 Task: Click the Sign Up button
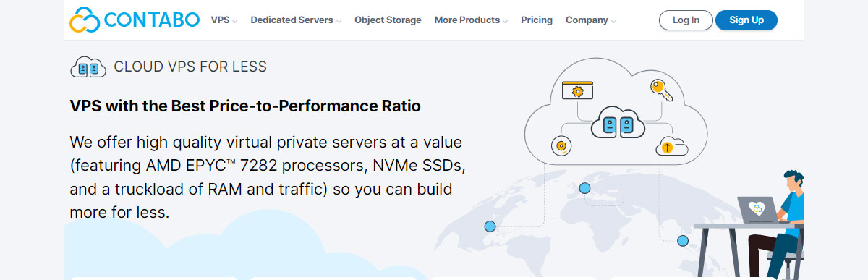click(x=746, y=20)
